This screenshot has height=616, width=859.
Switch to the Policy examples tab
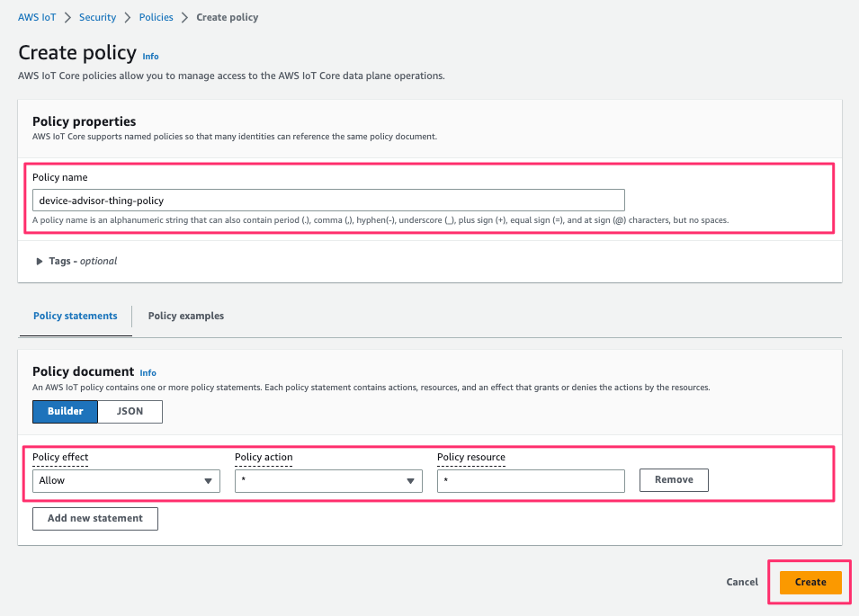(185, 316)
